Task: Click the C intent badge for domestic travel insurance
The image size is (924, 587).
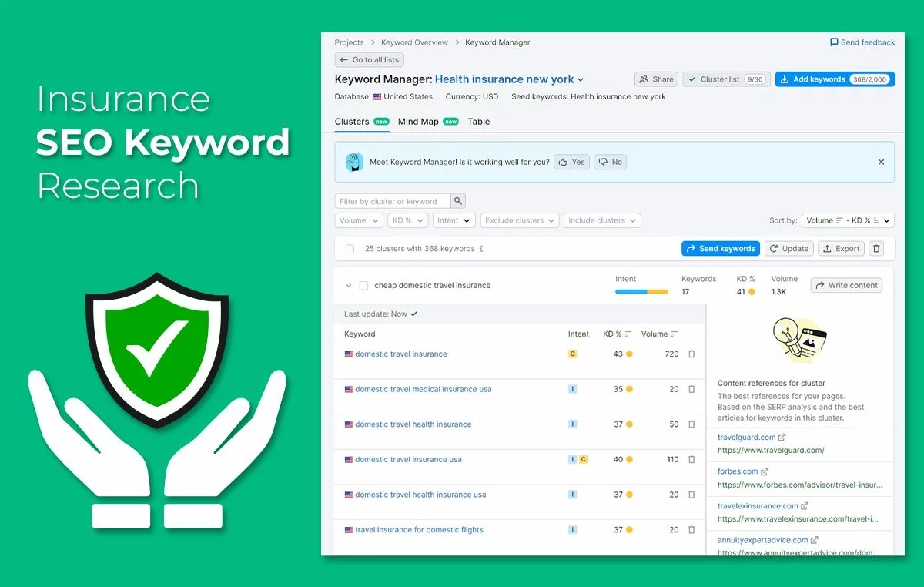Action: 572,354
